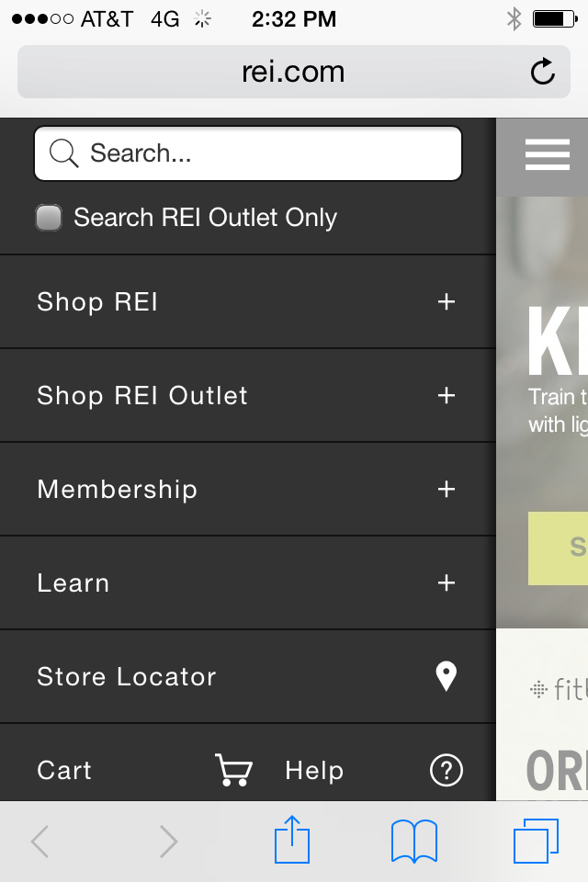
Task: Reload the page with refresh icon
Action: coord(542,72)
